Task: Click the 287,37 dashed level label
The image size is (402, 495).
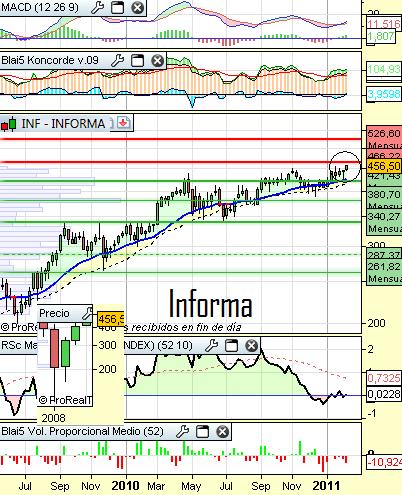Action: (x=384, y=255)
